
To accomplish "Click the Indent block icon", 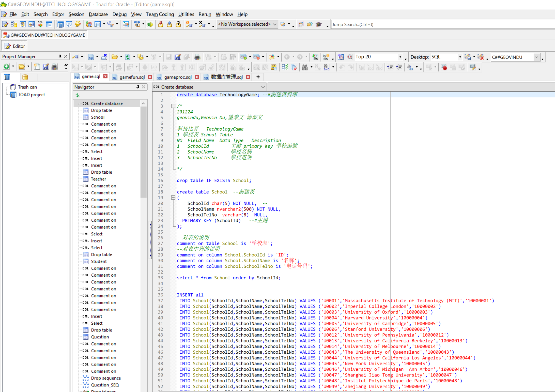I will 399,67.
